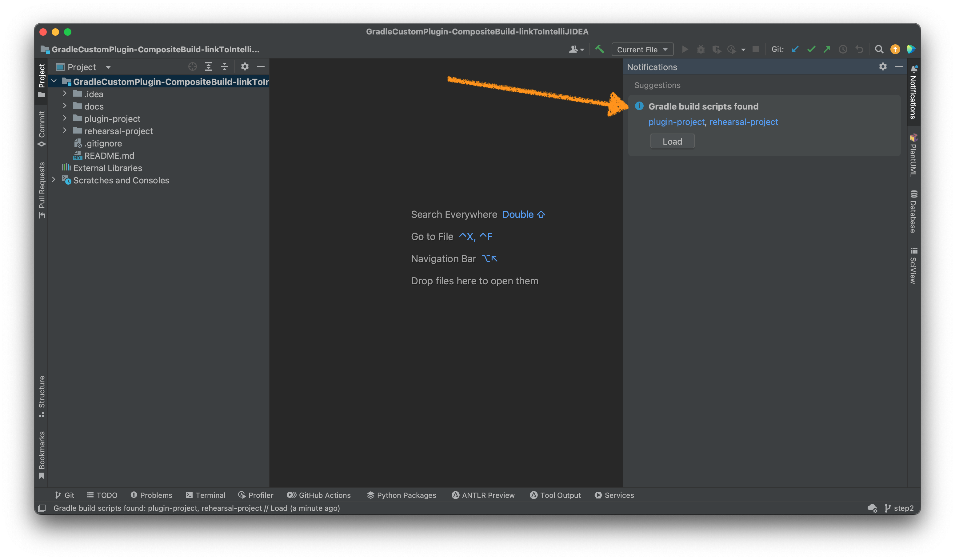The image size is (955, 560).
Task: Toggle the Commit tool window
Action: pyautogui.click(x=42, y=129)
